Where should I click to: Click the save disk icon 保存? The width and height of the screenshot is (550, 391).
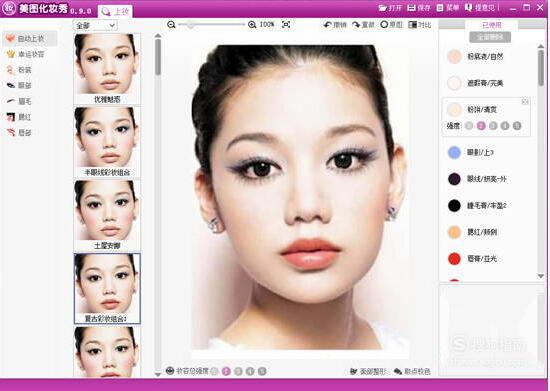click(x=411, y=8)
